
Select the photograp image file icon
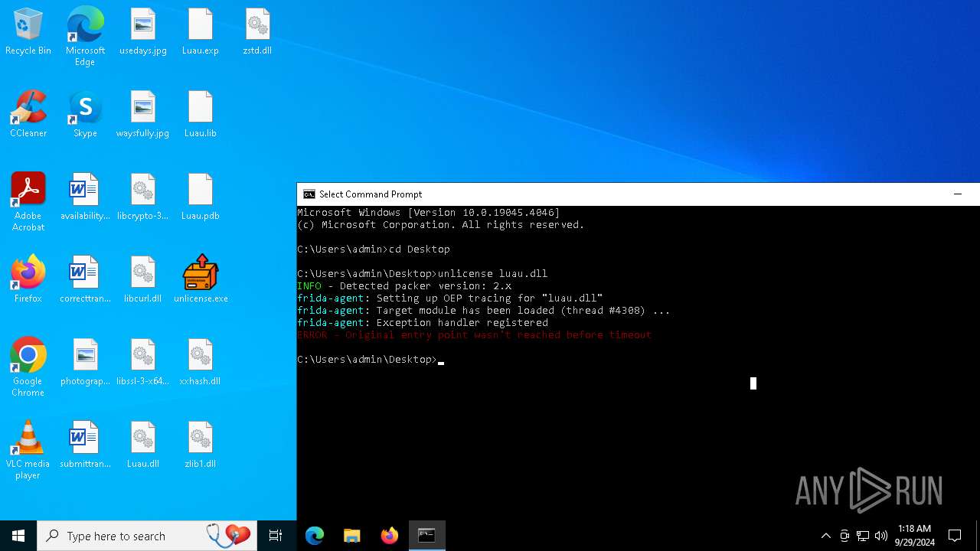[85, 363]
